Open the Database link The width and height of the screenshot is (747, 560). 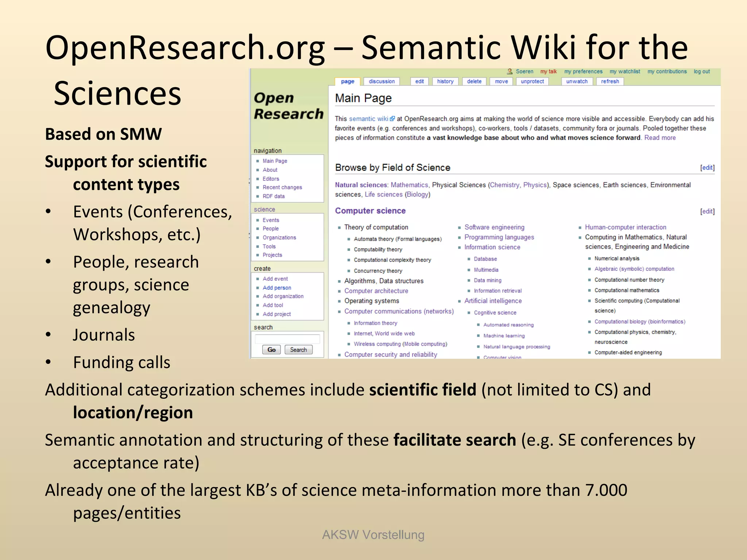point(485,259)
